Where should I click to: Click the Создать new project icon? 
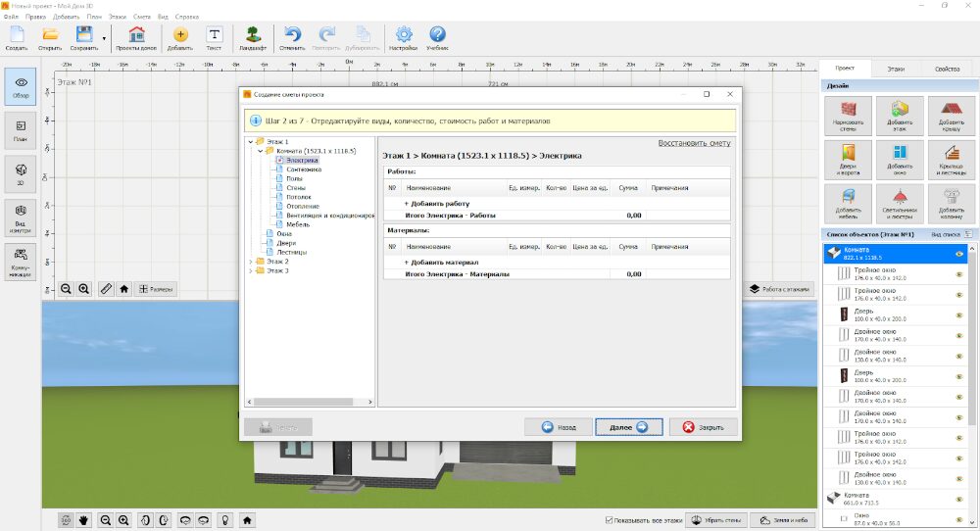click(17, 38)
